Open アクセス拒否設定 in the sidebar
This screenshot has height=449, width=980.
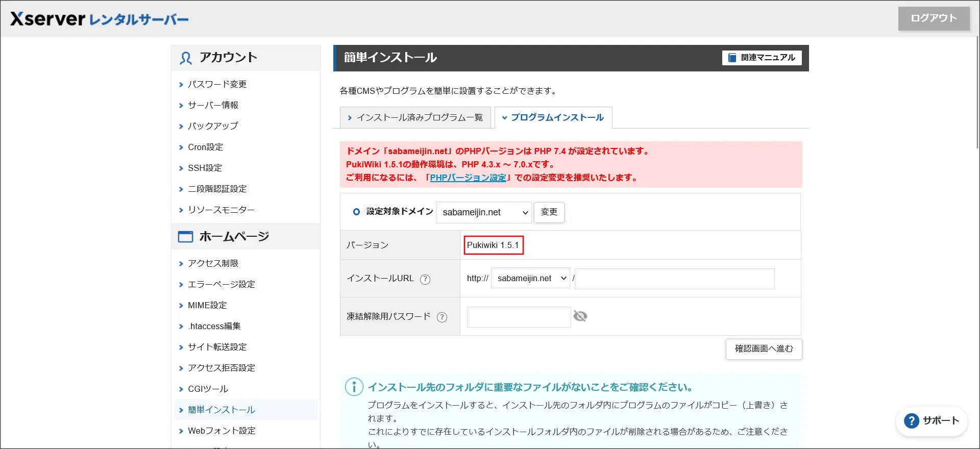click(x=222, y=368)
